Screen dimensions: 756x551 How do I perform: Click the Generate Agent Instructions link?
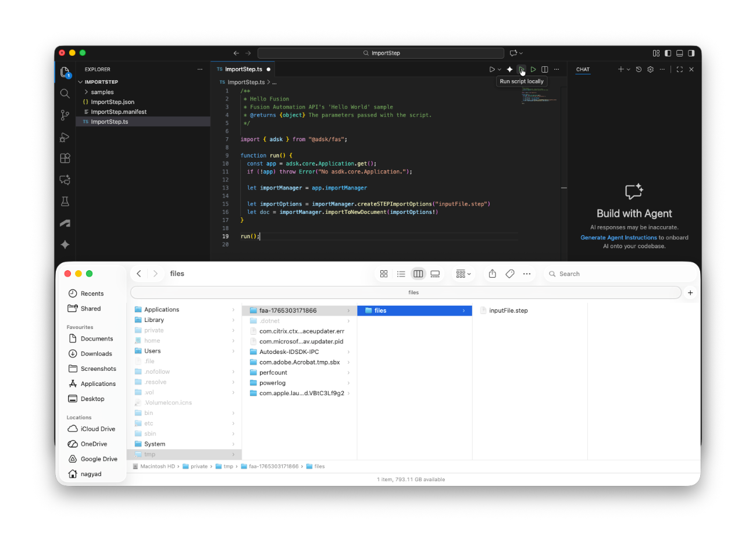619,237
